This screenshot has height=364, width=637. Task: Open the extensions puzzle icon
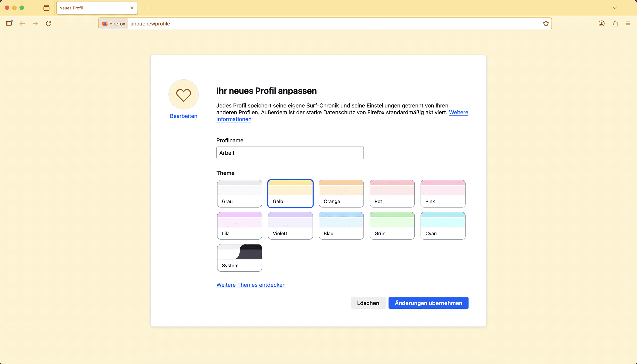[x=615, y=24]
